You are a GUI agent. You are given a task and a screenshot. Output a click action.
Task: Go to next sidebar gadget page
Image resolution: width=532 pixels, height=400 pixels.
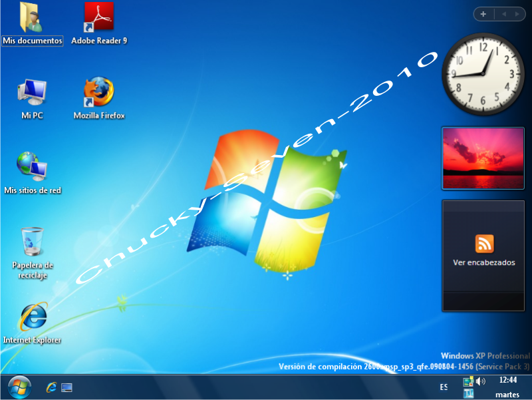tap(517, 14)
